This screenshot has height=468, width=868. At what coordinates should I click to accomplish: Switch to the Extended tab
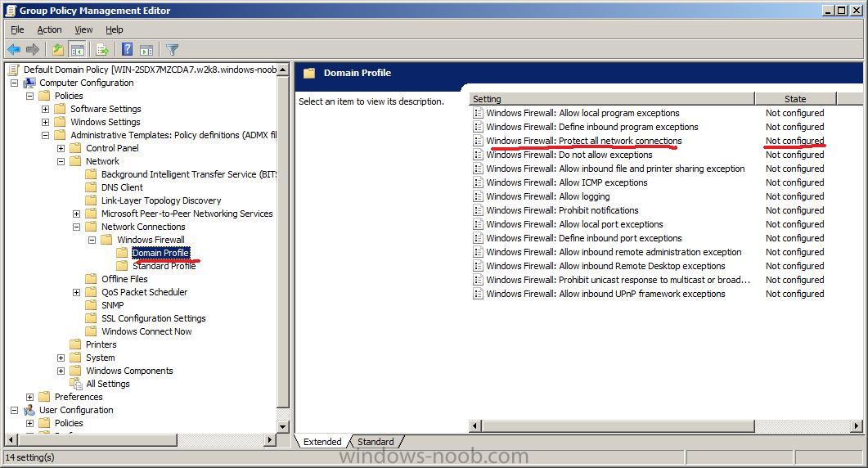point(322,442)
